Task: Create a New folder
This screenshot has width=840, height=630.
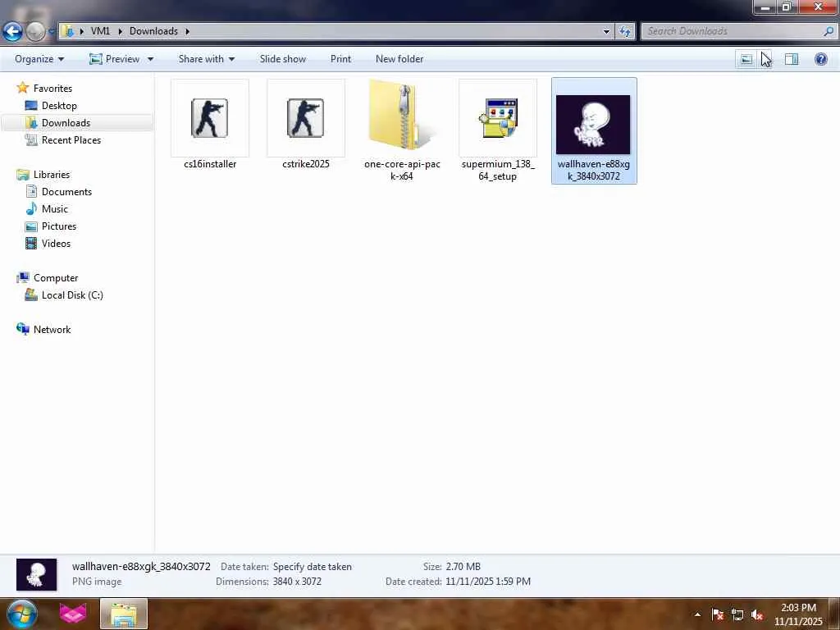Action: [x=399, y=59]
